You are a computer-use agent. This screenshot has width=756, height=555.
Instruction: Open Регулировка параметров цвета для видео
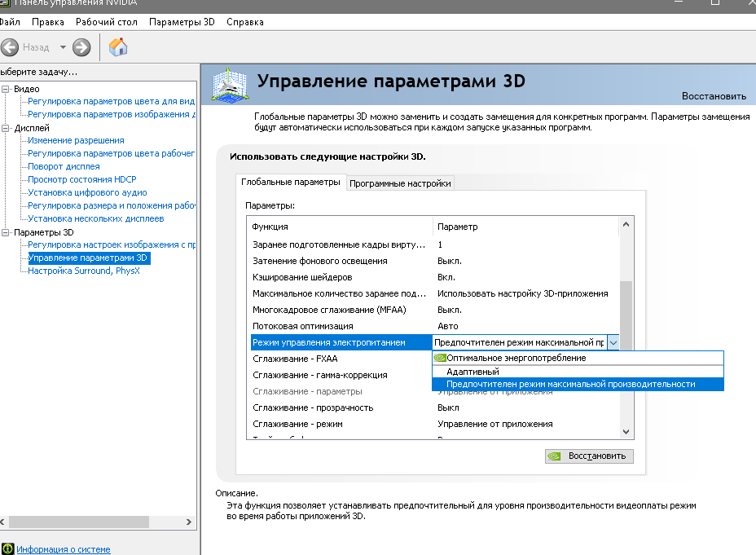(112, 101)
